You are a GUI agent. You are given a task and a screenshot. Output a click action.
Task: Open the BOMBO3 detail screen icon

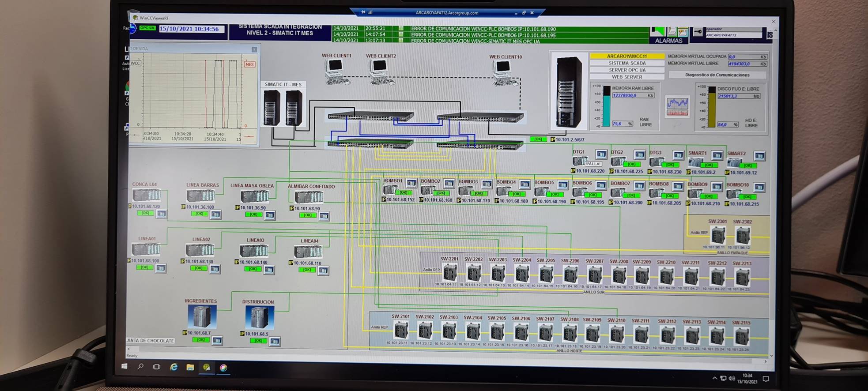(x=487, y=184)
